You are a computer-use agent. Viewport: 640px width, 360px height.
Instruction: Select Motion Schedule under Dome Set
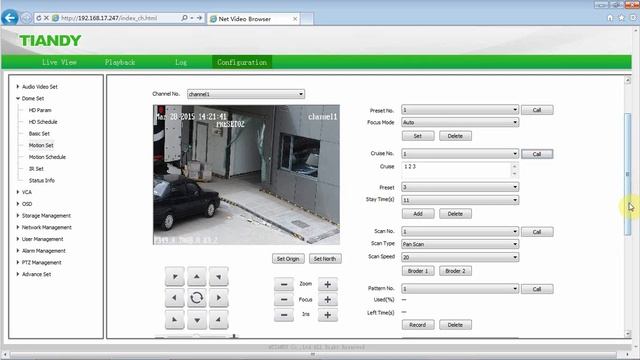47,157
